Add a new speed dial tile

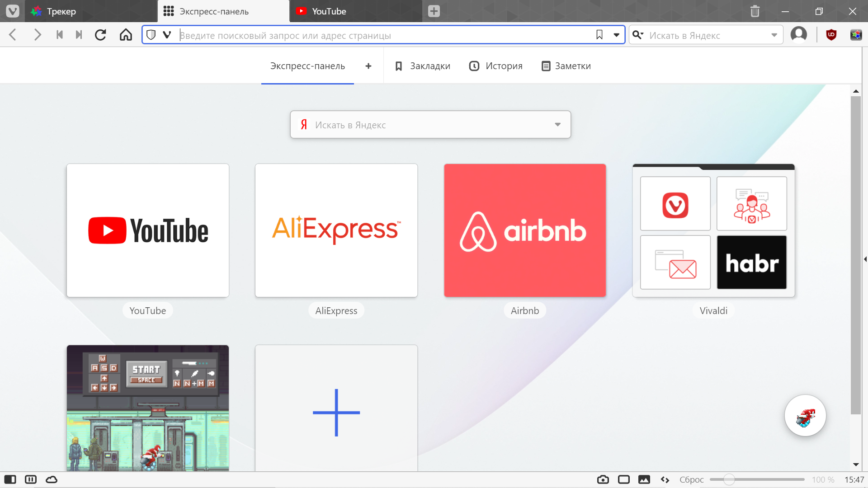(336, 412)
